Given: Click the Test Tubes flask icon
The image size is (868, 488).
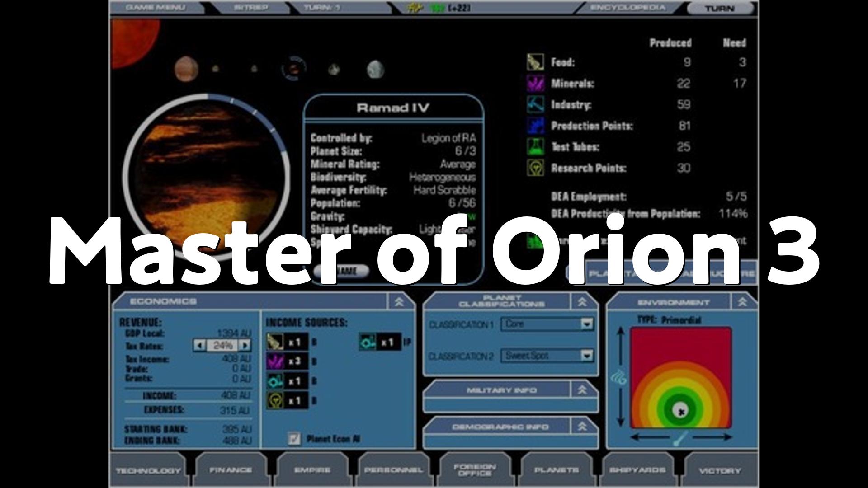Looking at the screenshot, I should pos(535,147).
